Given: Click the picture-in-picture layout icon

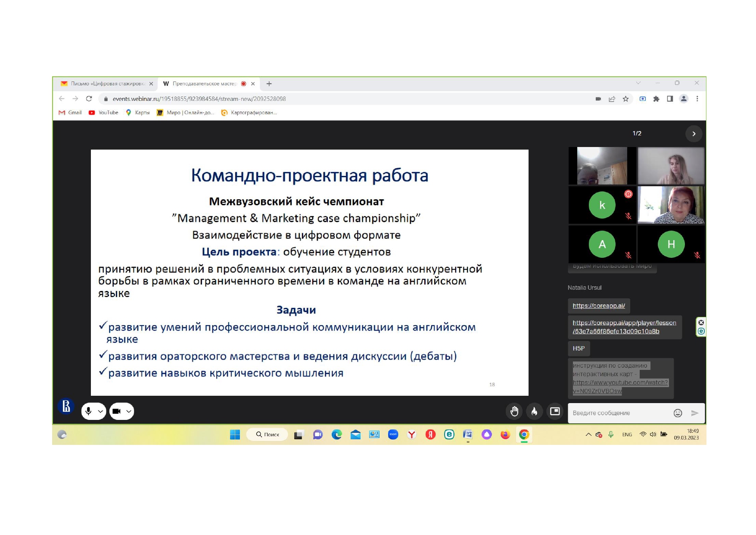Looking at the screenshot, I should coord(555,411).
